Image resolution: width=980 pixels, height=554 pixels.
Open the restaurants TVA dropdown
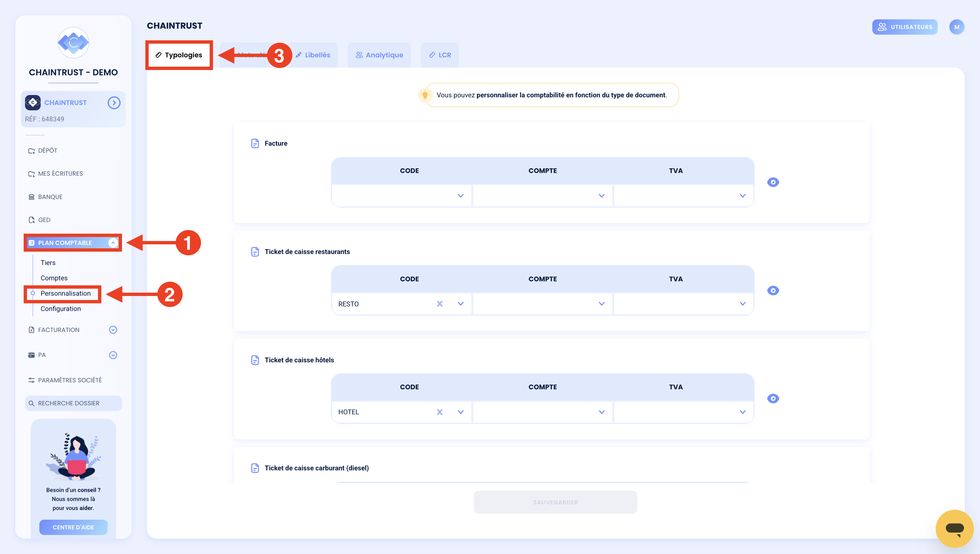pyautogui.click(x=684, y=304)
